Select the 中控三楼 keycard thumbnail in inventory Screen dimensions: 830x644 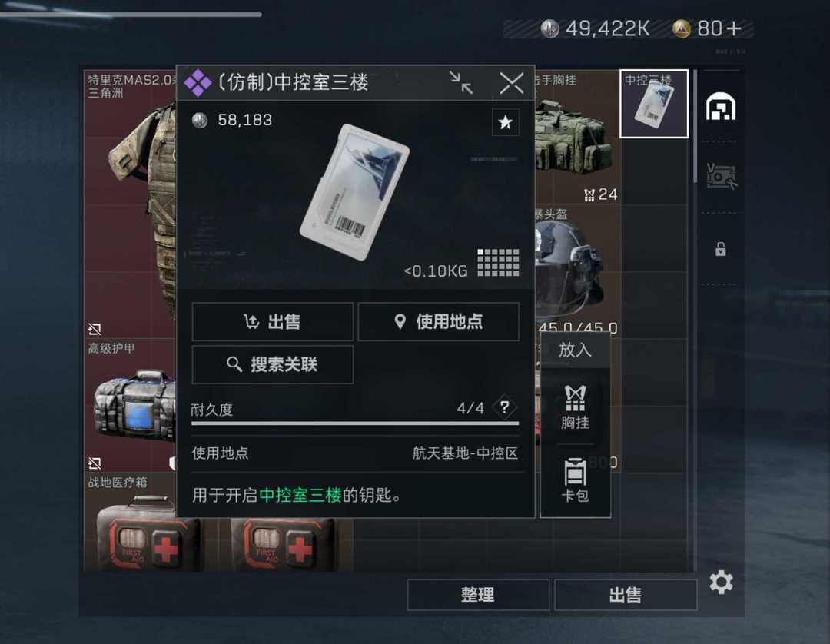(654, 104)
